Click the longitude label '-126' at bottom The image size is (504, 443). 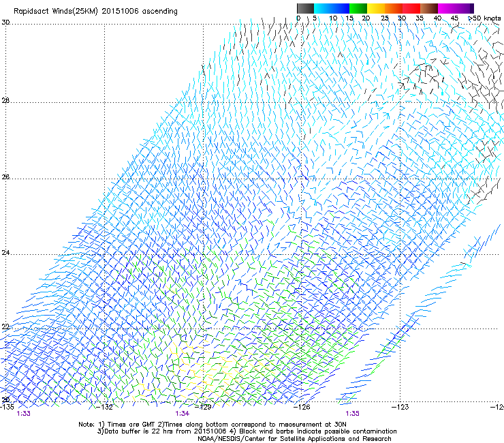pyautogui.click(x=302, y=407)
